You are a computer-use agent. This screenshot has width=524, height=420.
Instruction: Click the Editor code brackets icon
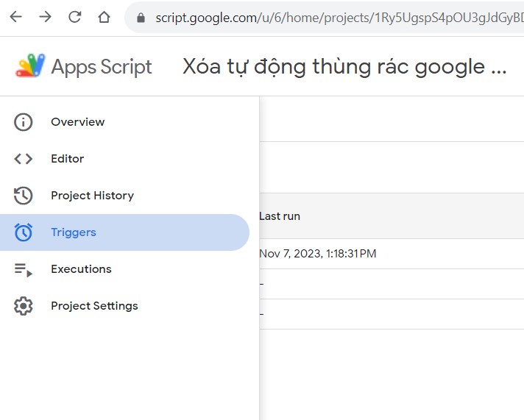(23, 159)
